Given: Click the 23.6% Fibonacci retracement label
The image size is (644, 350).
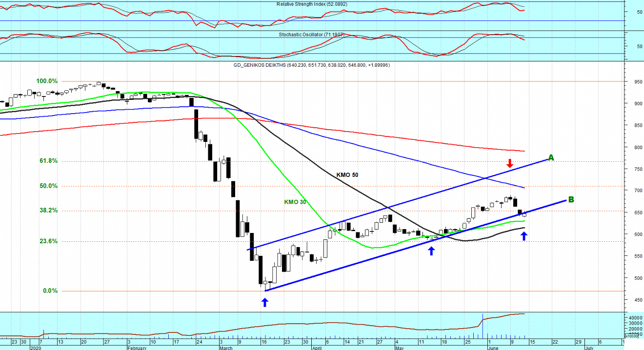Looking at the screenshot, I should pos(48,241).
